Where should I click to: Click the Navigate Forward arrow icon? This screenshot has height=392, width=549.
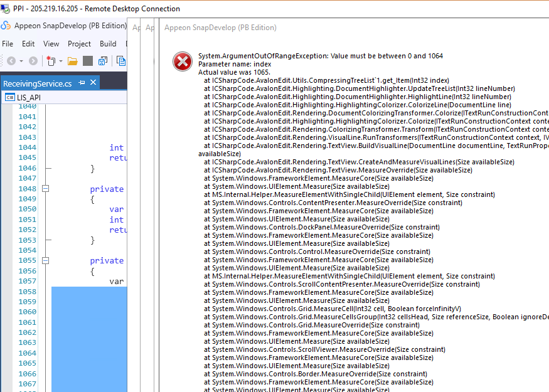pos(33,61)
